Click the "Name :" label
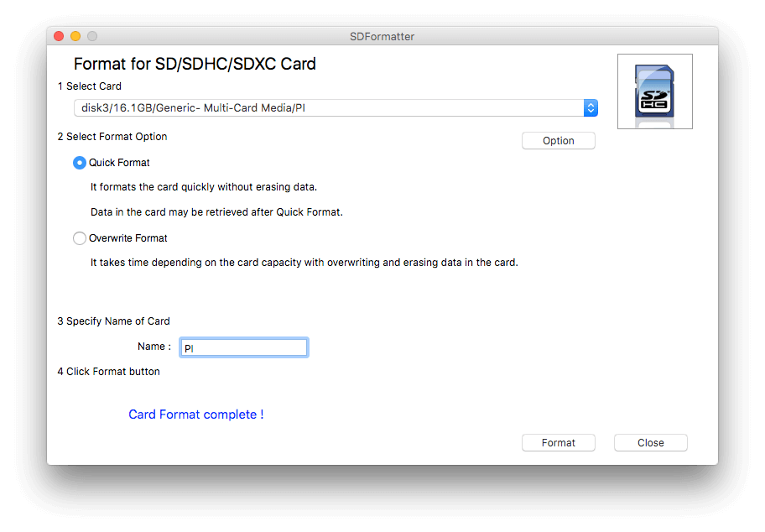 [x=154, y=347]
